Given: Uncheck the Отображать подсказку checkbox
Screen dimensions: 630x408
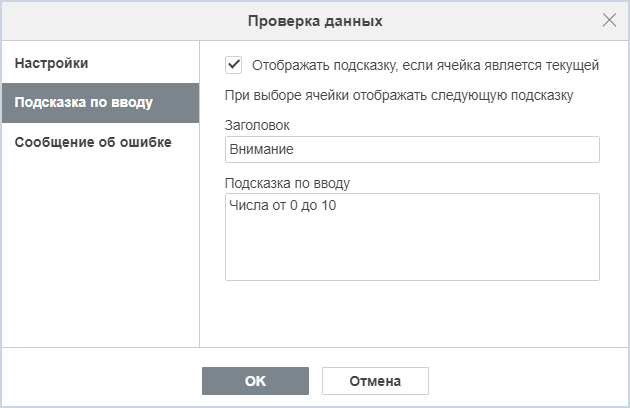Looking at the screenshot, I should pyautogui.click(x=233, y=65).
